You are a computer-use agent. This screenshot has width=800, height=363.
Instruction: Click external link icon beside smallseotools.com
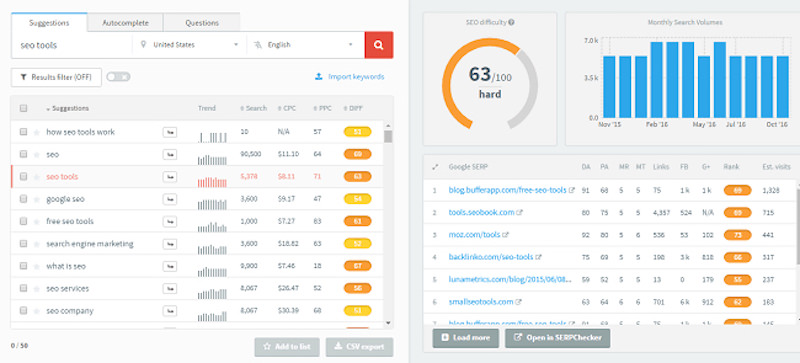[x=519, y=302]
